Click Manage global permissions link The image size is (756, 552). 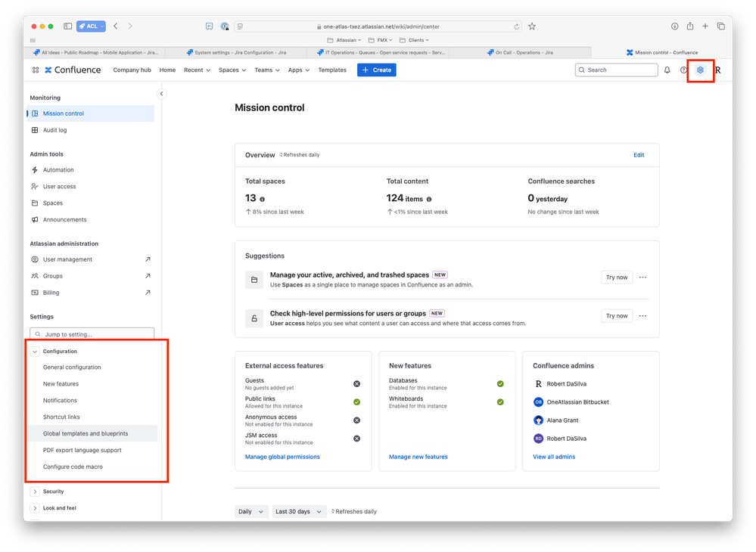282,457
